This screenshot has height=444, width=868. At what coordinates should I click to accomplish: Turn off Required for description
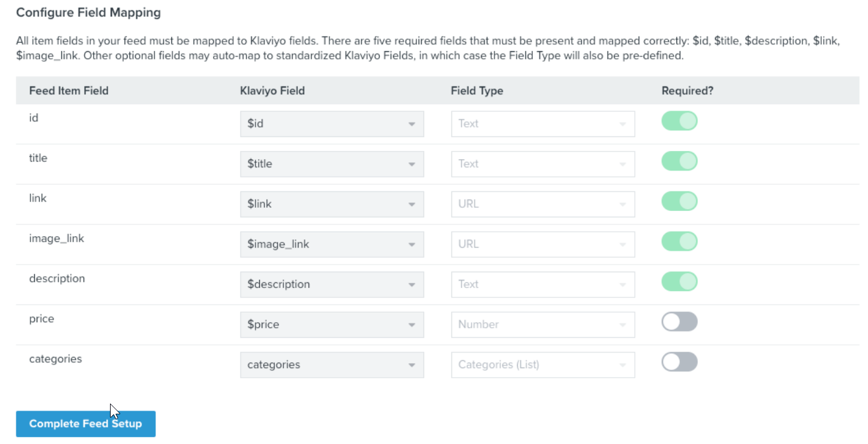[x=679, y=282]
